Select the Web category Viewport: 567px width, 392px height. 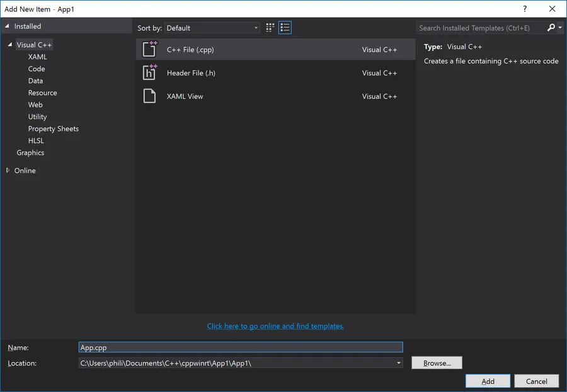tap(35, 104)
